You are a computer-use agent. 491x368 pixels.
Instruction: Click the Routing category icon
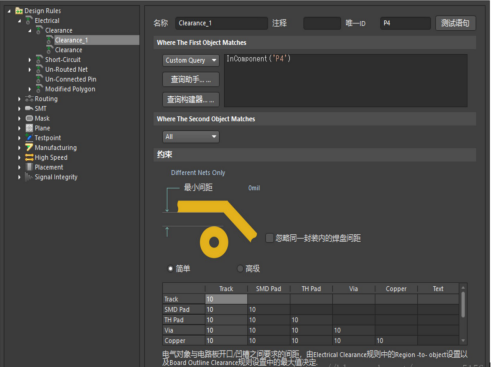coord(29,99)
